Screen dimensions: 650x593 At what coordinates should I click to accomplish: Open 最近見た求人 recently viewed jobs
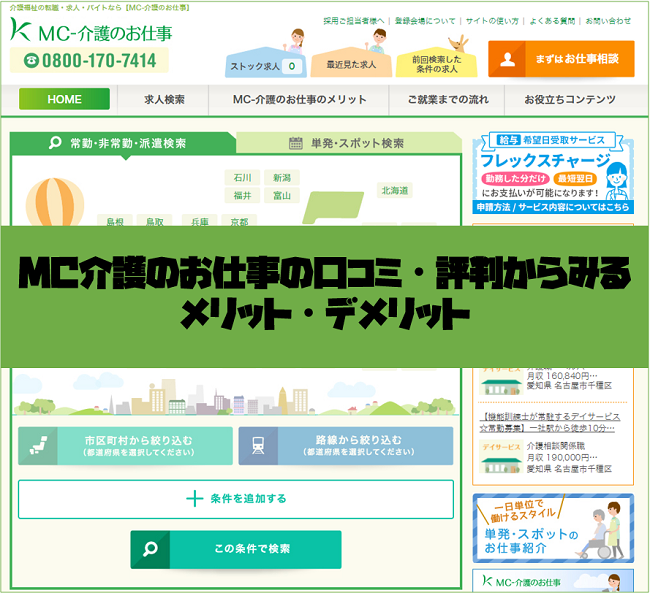[x=351, y=64]
